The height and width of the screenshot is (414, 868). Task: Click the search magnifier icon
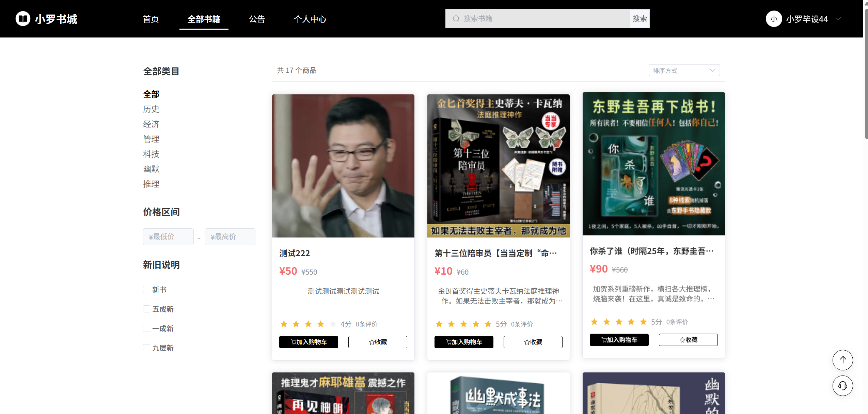pos(456,19)
